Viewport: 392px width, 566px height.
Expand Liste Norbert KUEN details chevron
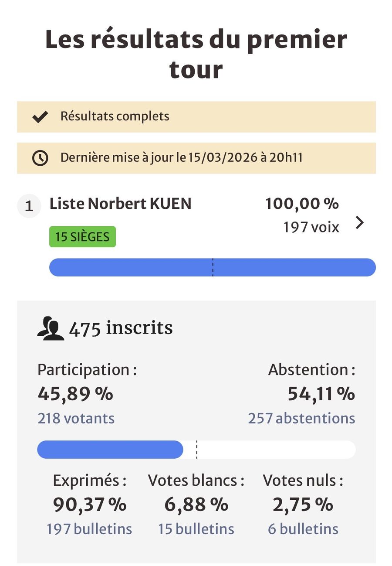tap(359, 223)
